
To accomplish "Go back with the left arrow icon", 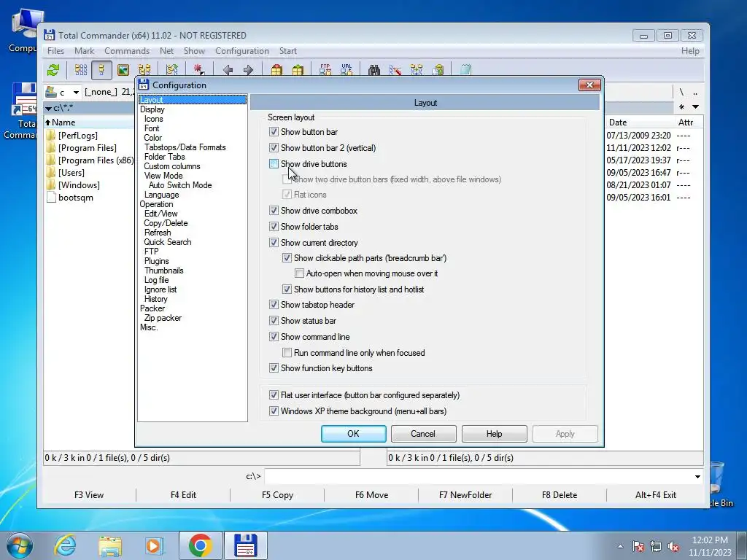I will pos(228,70).
